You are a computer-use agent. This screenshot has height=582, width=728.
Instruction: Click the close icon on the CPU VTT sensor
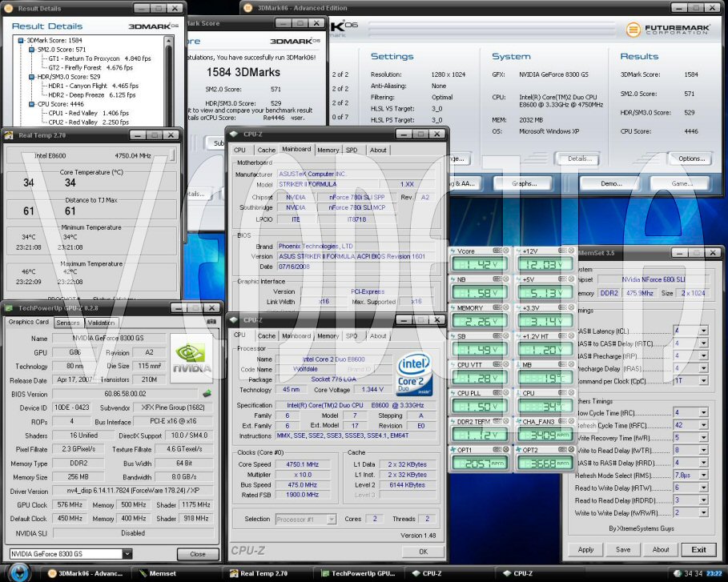tap(505, 364)
